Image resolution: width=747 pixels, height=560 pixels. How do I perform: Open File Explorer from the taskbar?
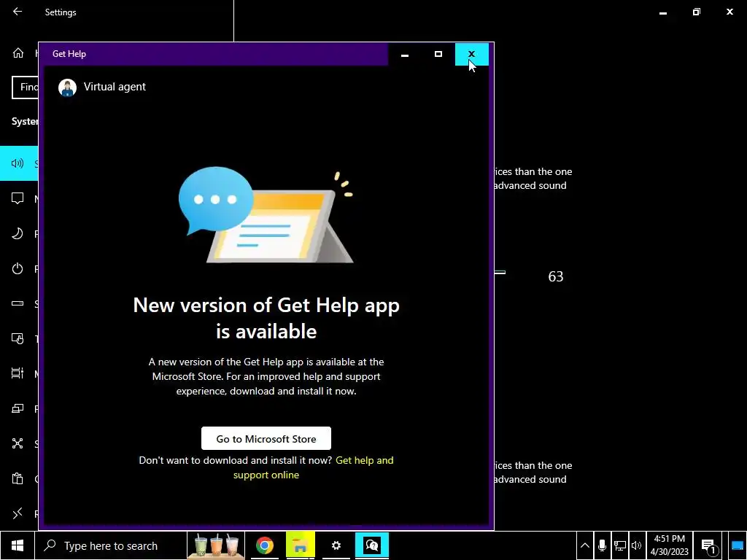[300, 545]
